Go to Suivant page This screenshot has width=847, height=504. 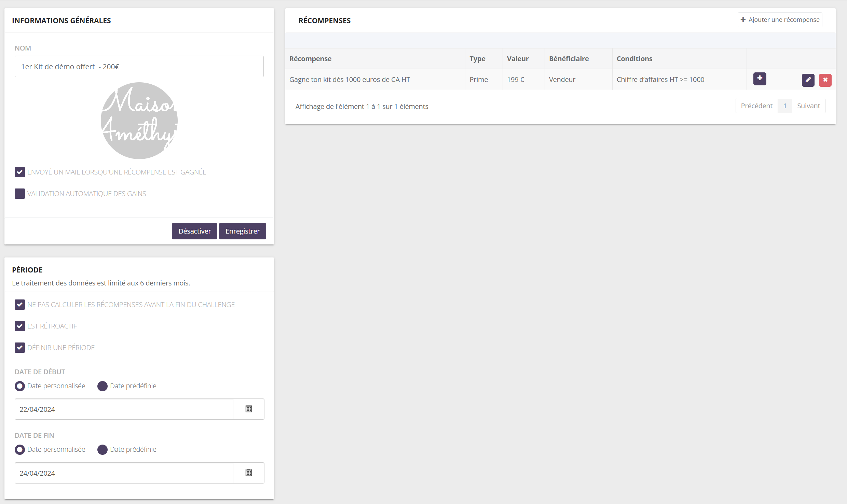point(808,106)
